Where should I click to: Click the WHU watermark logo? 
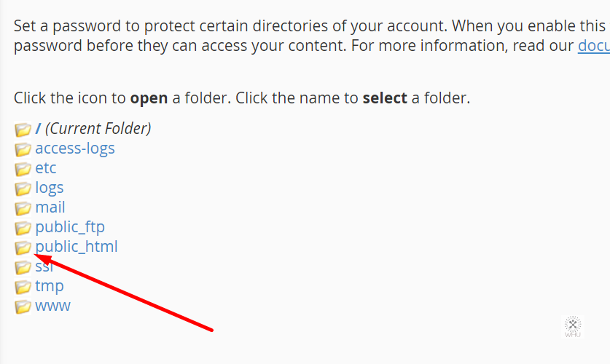pos(573,327)
